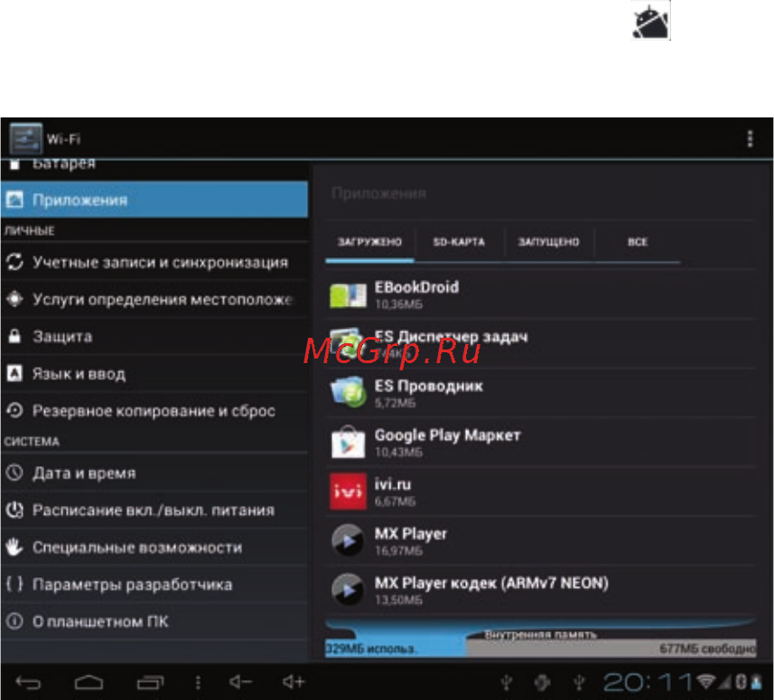Open Резервное копирование и сброс
This screenshot has width=774, height=700.
point(154,411)
